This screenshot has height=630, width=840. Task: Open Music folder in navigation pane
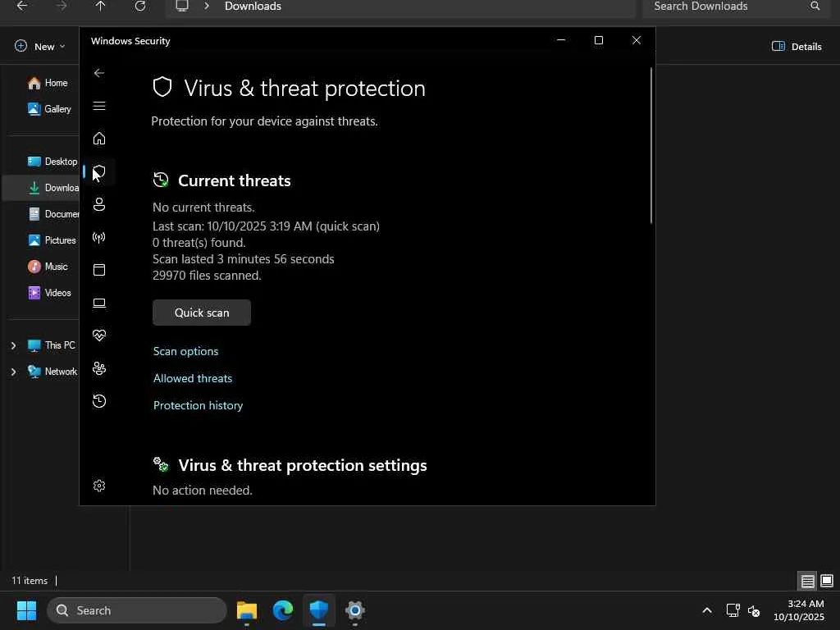coord(48,267)
